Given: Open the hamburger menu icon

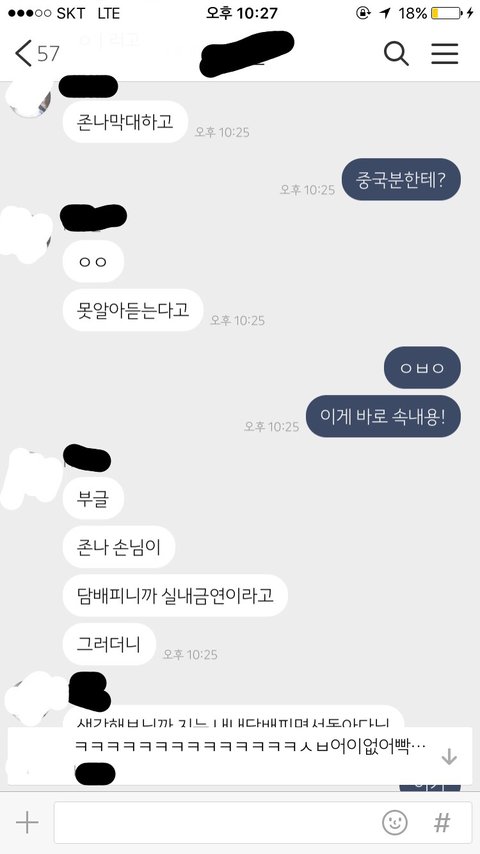Looking at the screenshot, I should 445,53.
